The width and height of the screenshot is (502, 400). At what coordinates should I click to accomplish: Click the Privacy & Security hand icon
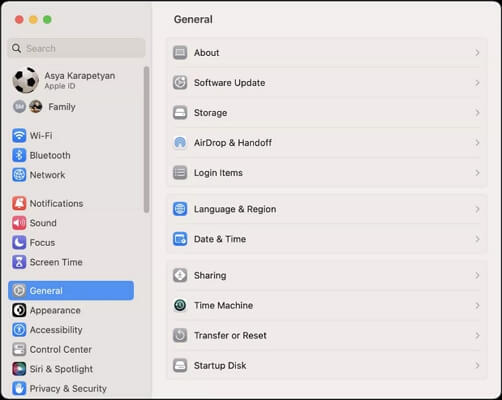(19, 388)
